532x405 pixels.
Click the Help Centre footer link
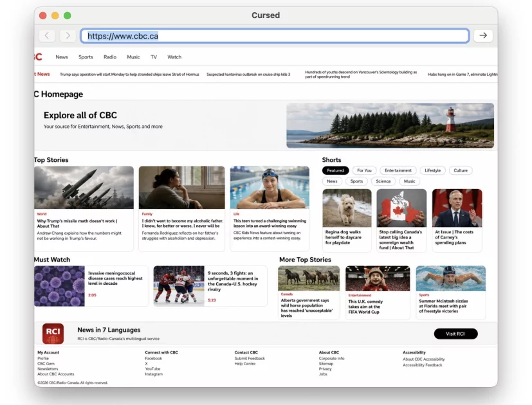pos(245,364)
